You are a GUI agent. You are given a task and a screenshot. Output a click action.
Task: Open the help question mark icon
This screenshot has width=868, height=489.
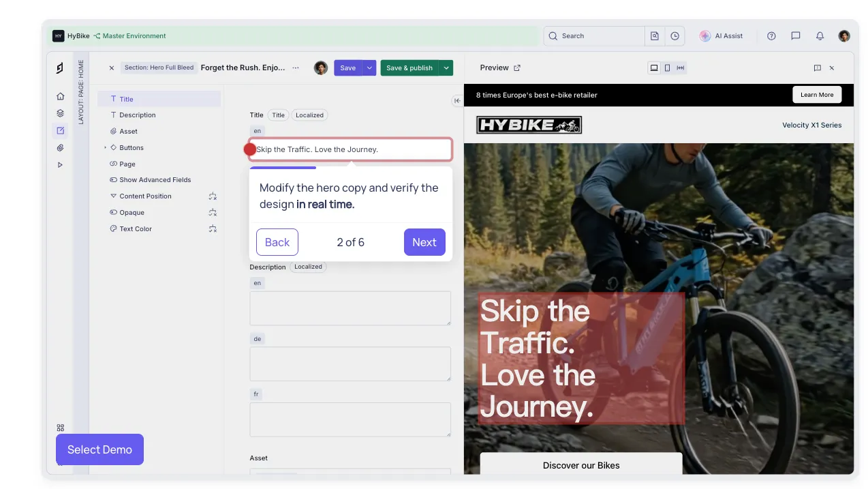[771, 36]
